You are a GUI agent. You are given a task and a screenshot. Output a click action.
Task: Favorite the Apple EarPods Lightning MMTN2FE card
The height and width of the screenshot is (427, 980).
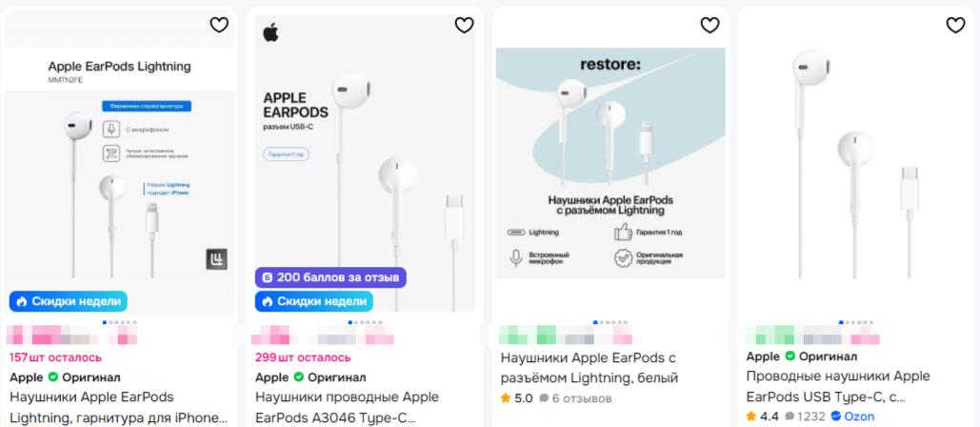point(219,25)
